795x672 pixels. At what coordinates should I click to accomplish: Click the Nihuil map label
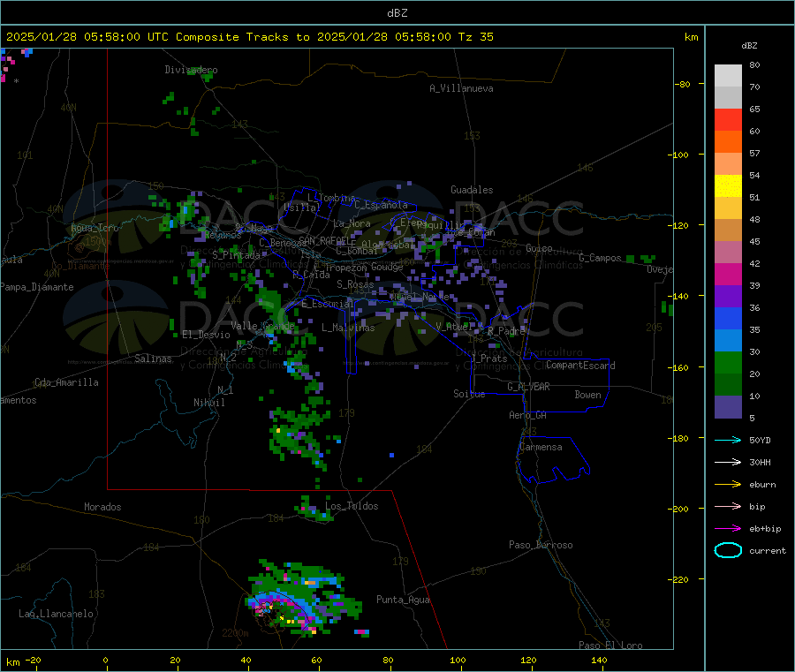coord(208,403)
